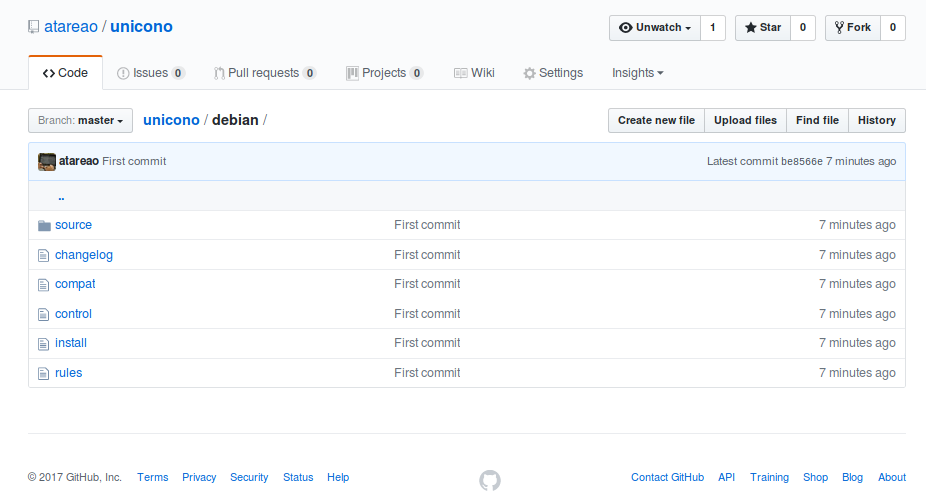Click the file icon beside changelog

[43, 256]
